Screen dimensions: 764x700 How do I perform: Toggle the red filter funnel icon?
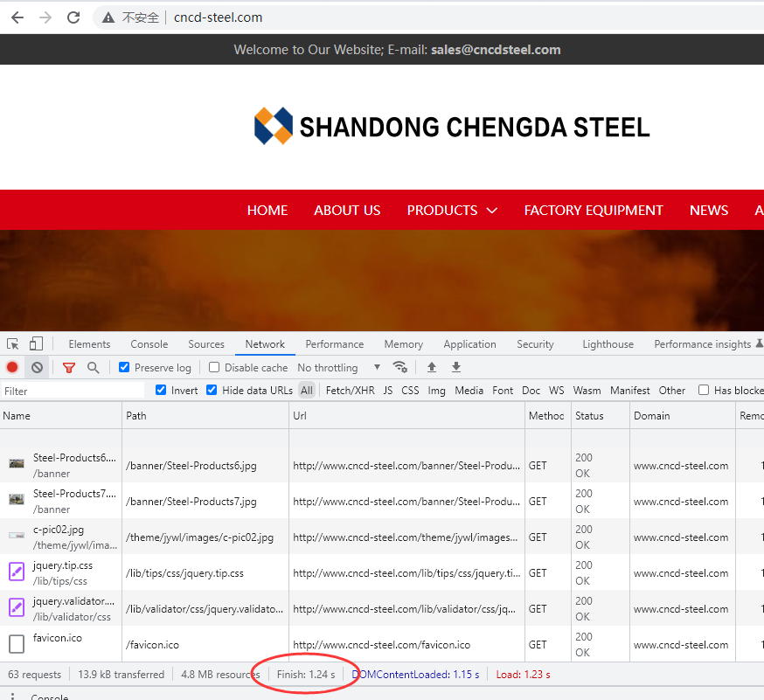(69, 368)
